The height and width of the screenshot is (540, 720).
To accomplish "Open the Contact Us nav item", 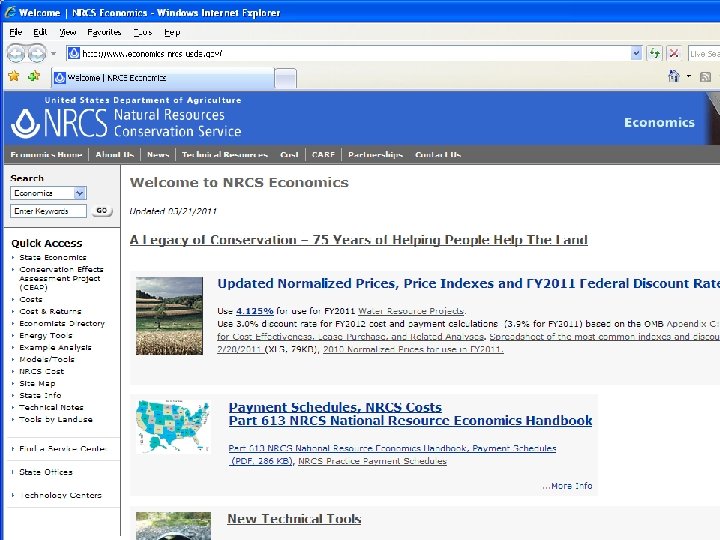I will point(438,155).
